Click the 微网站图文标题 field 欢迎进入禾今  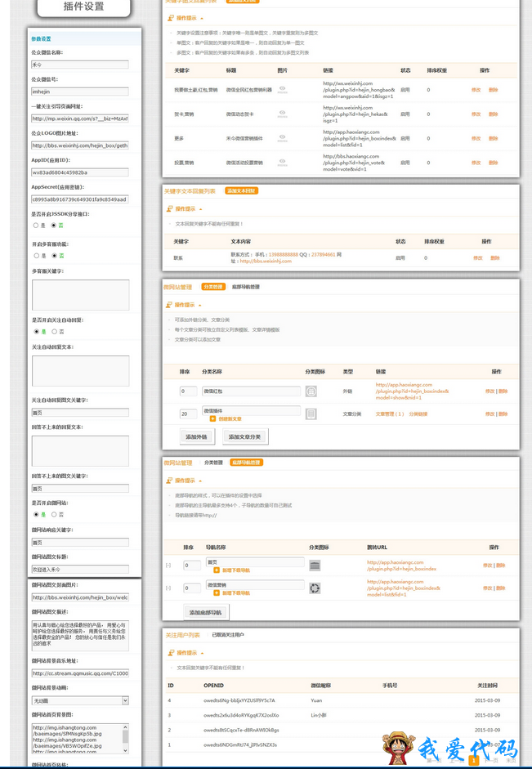[80, 570]
